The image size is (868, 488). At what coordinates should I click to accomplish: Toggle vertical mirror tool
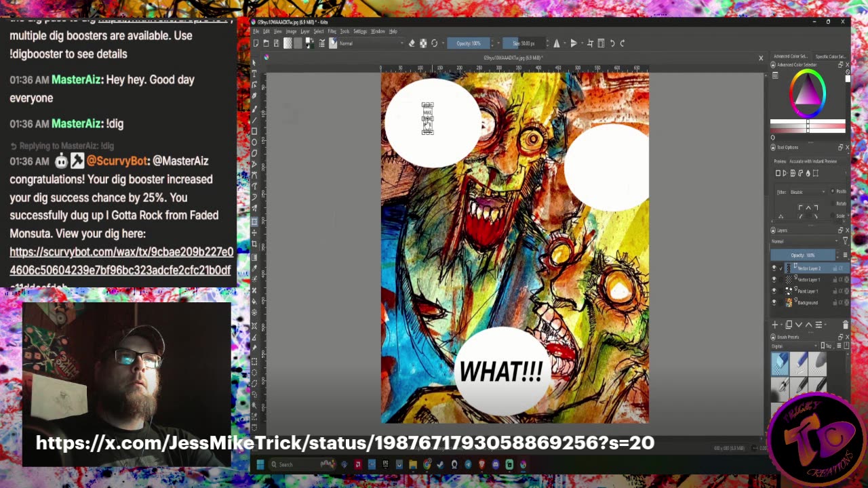click(574, 43)
